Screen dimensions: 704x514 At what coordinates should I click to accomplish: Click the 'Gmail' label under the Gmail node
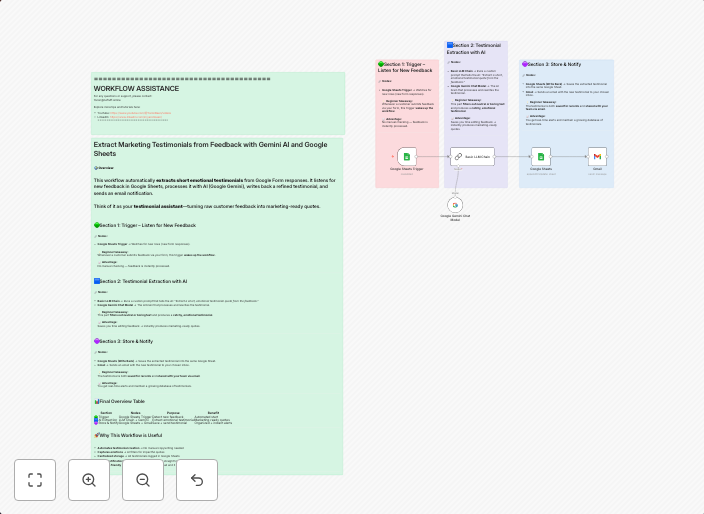[597, 169]
